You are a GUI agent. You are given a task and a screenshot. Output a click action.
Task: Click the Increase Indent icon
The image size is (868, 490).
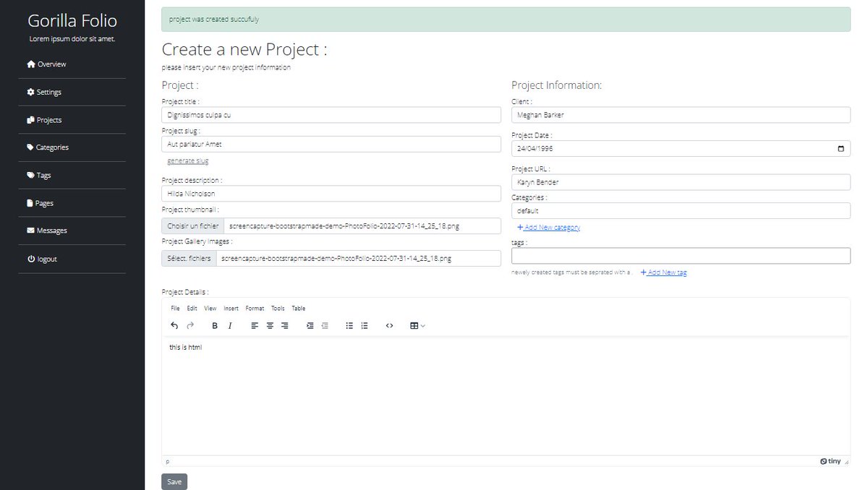(x=310, y=325)
